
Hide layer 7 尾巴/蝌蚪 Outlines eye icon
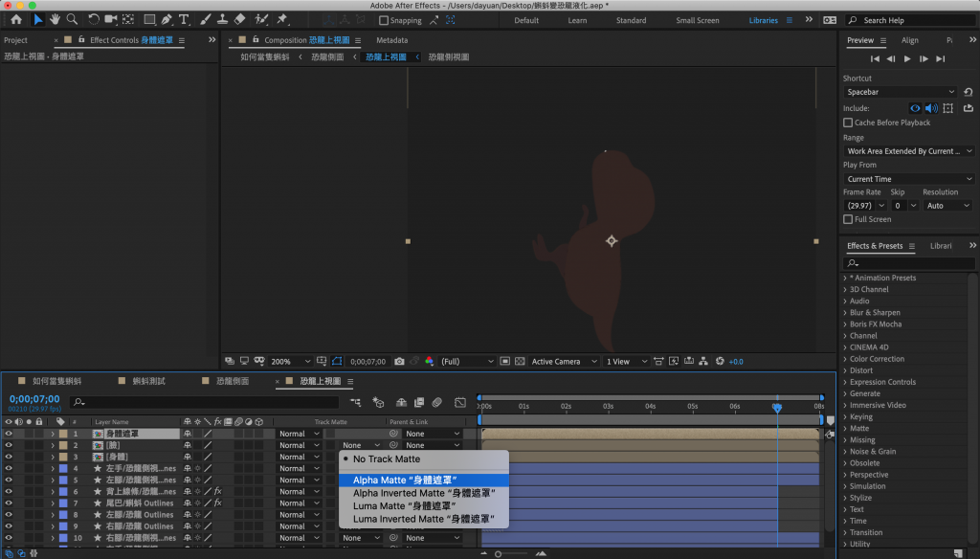tap(8, 503)
